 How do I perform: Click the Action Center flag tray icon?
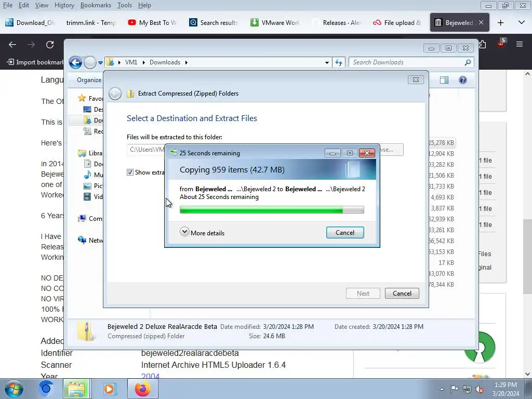point(454,389)
